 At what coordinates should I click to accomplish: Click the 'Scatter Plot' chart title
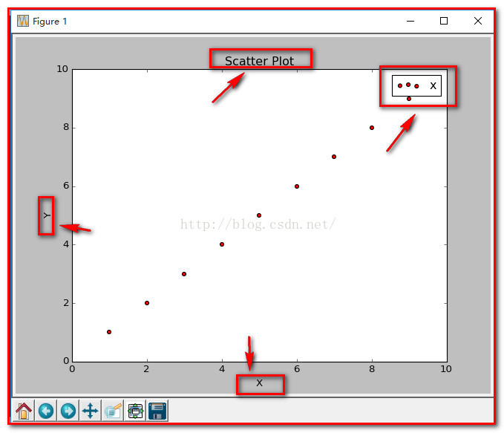[x=259, y=61]
